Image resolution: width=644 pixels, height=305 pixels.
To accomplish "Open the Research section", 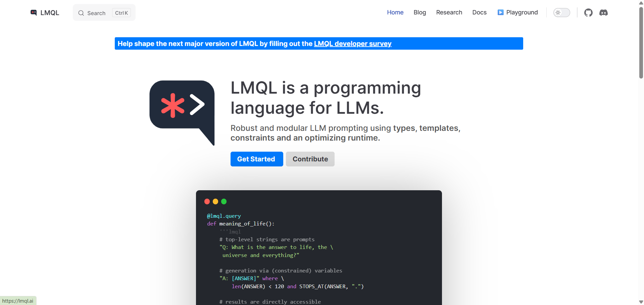I will (449, 12).
